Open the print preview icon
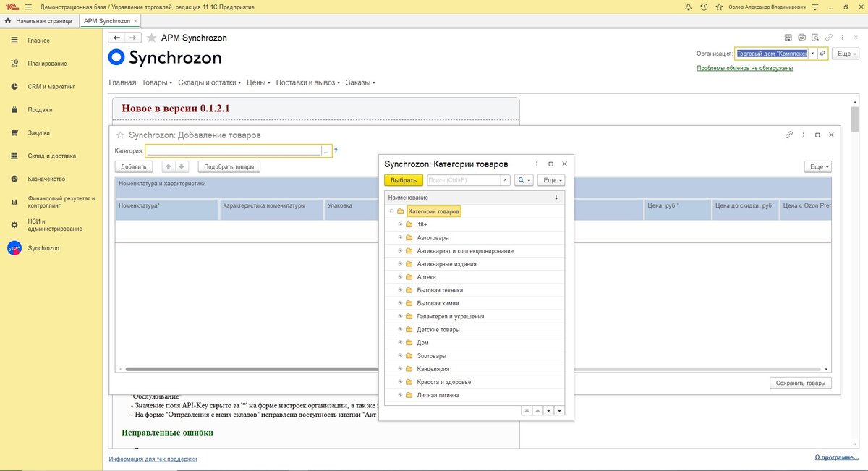868x471 pixels. pyautogui.click(x=815, y=37)
